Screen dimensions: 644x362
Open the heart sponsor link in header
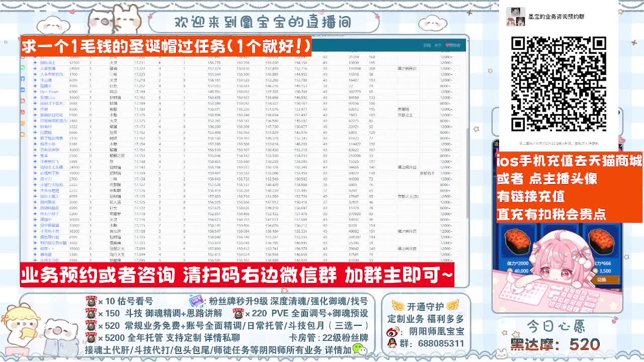(x=453, y=45)
